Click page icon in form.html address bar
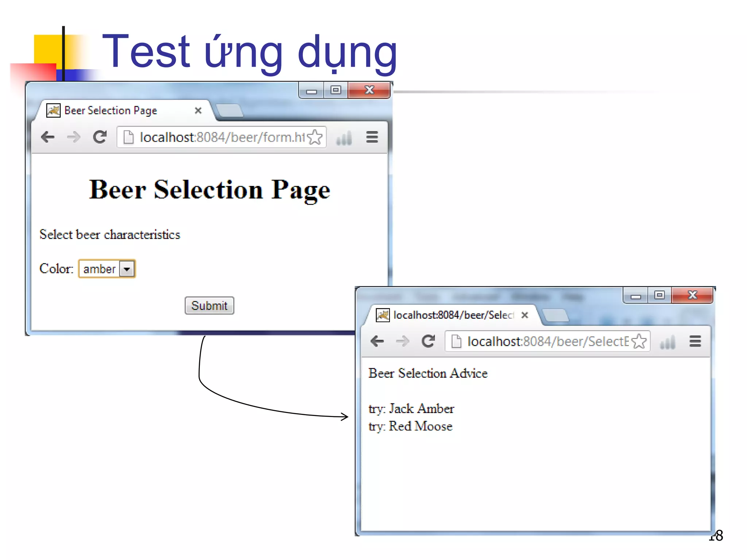This screenshot has height=560, width=747. 128,137
